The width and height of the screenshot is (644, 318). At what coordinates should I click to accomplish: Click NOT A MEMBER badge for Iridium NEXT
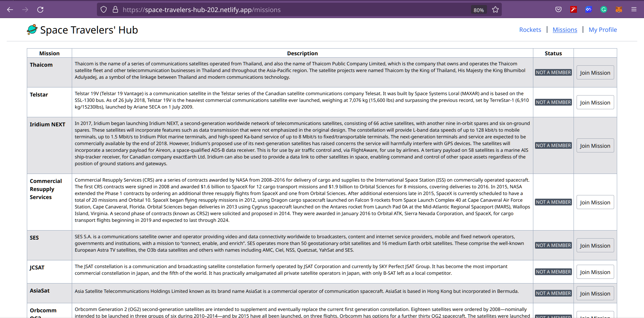point(553,145)
